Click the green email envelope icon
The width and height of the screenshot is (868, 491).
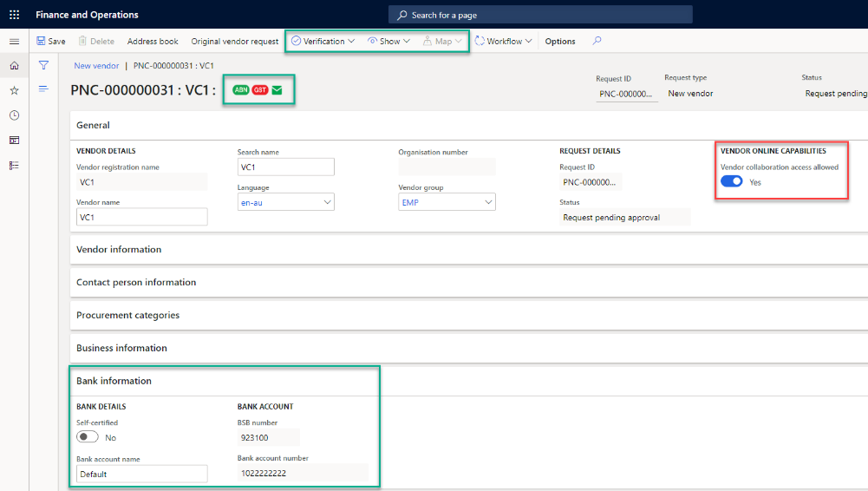point(277,89)
